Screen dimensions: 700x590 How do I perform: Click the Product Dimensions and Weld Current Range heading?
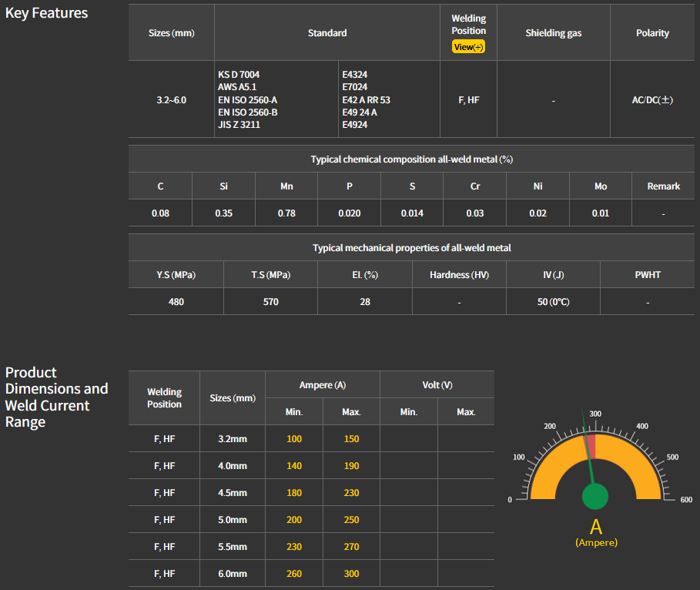[x=56, y=397]
